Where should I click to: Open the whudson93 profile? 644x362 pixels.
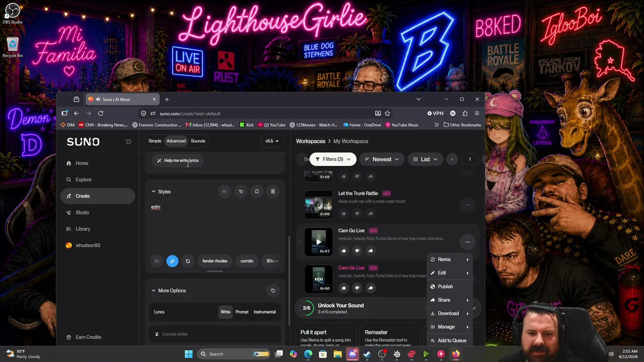98,245
